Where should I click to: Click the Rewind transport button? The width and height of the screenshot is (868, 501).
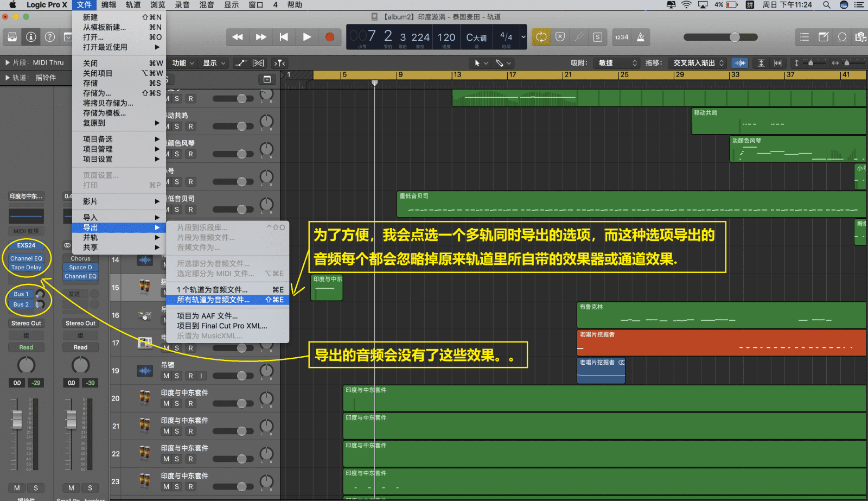238,37
